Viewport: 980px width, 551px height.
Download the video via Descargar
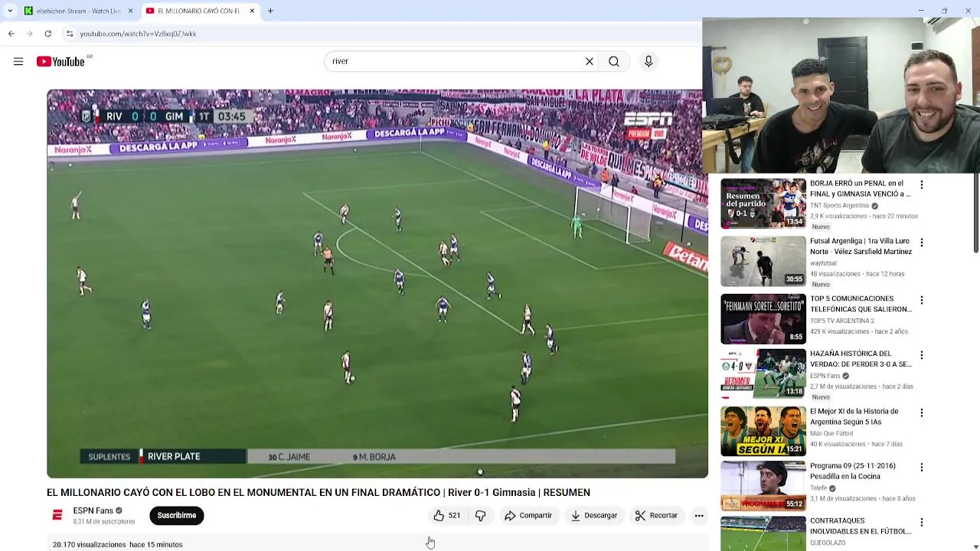tap(594, 516)
